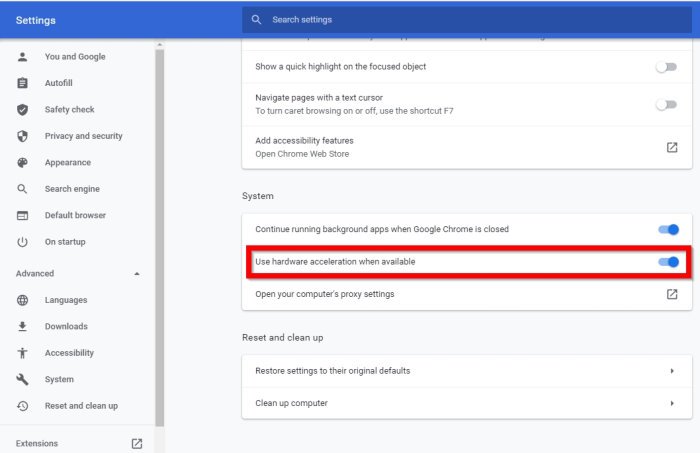Click the Autofill clipboard icon
Screen dimensions: 700x453
(22, 83)
